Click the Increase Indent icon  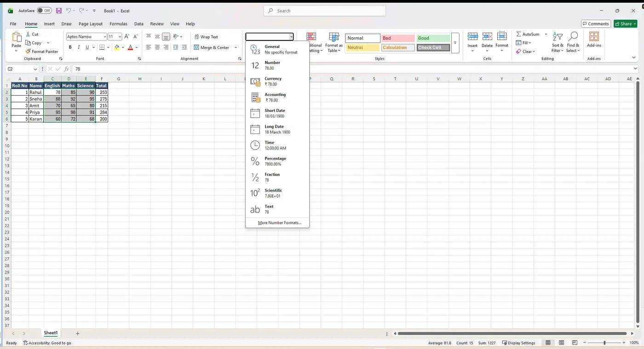(x=184, y=47)
